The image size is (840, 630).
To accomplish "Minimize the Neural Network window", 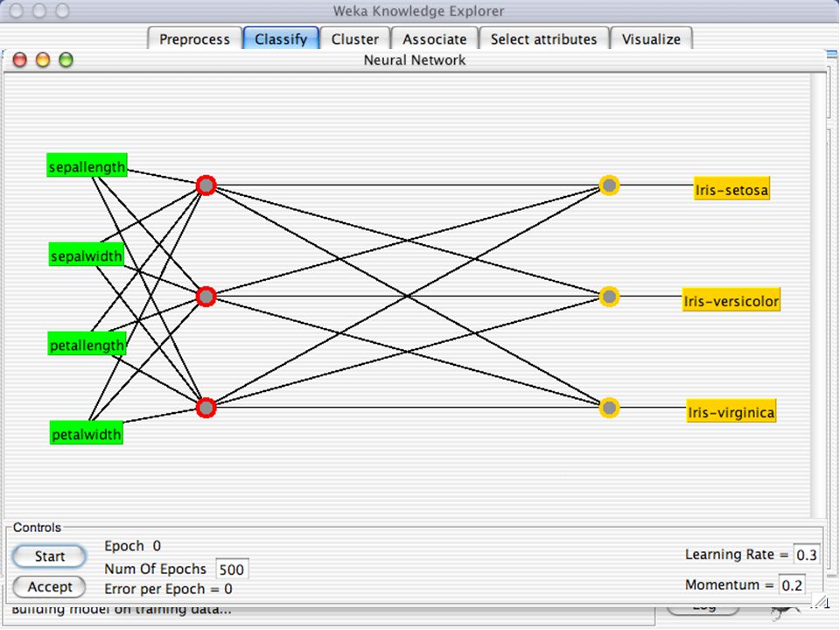I will pyautogui.click(x=43, y=60).
